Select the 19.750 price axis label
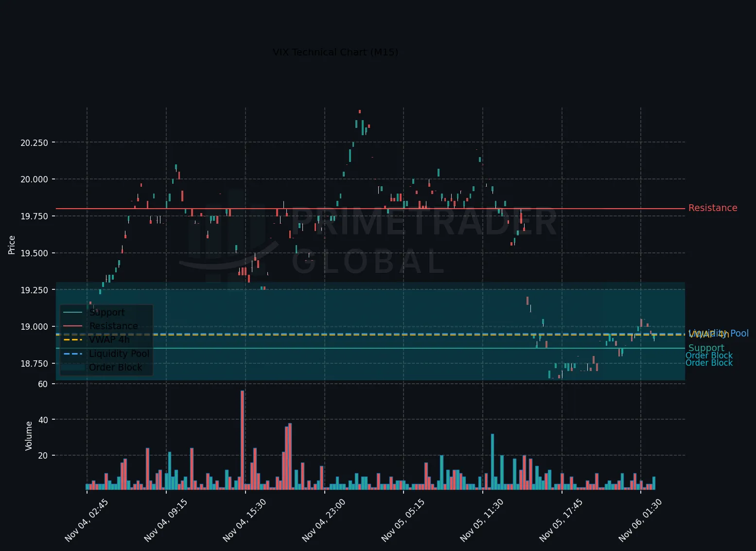The image size is (756, 551). click(34, 216)
